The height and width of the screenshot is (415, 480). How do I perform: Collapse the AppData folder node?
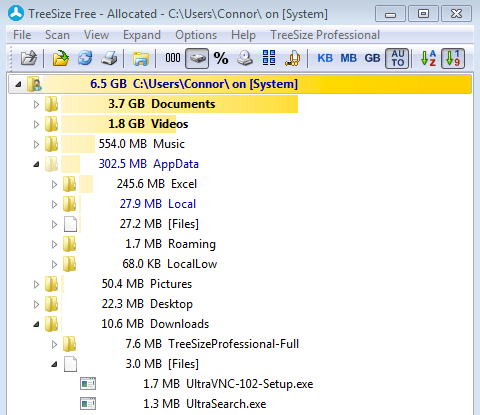[36, 164]
